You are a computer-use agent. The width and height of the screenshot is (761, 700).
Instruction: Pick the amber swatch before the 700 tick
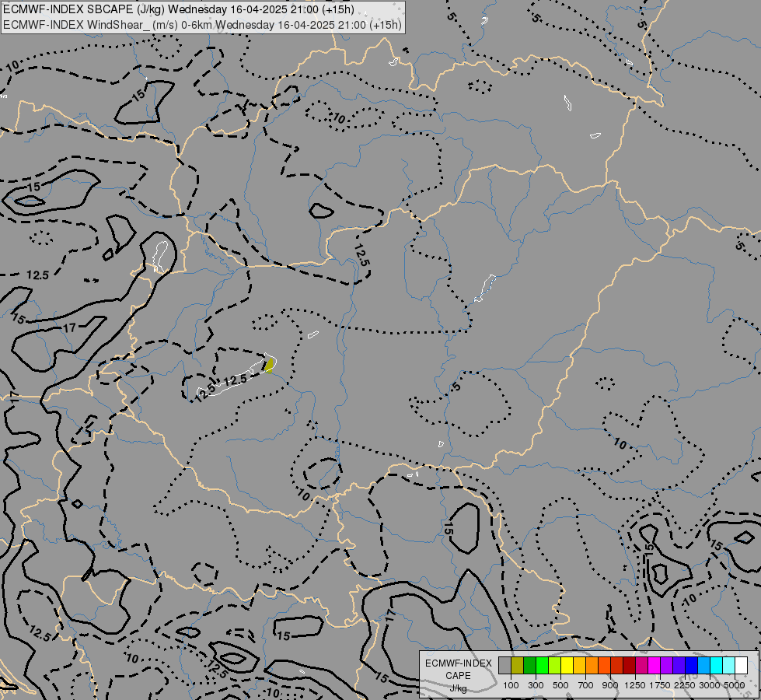point(579,665)
